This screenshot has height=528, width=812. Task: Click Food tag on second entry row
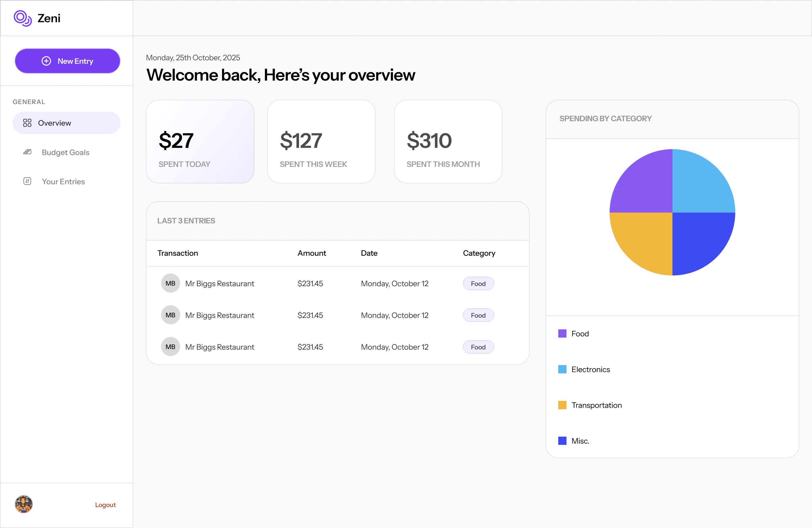(x=478, y=315)
